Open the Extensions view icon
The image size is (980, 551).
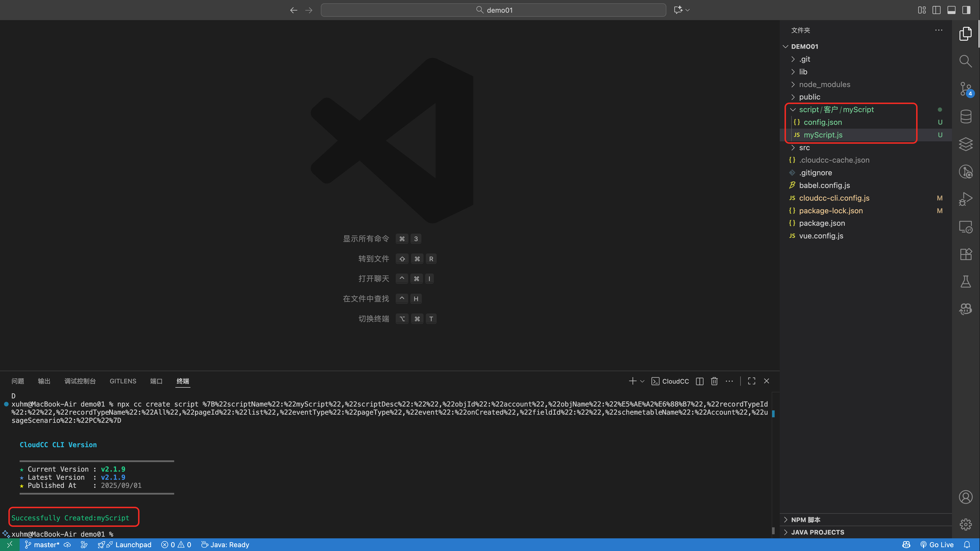coord(965,254)
